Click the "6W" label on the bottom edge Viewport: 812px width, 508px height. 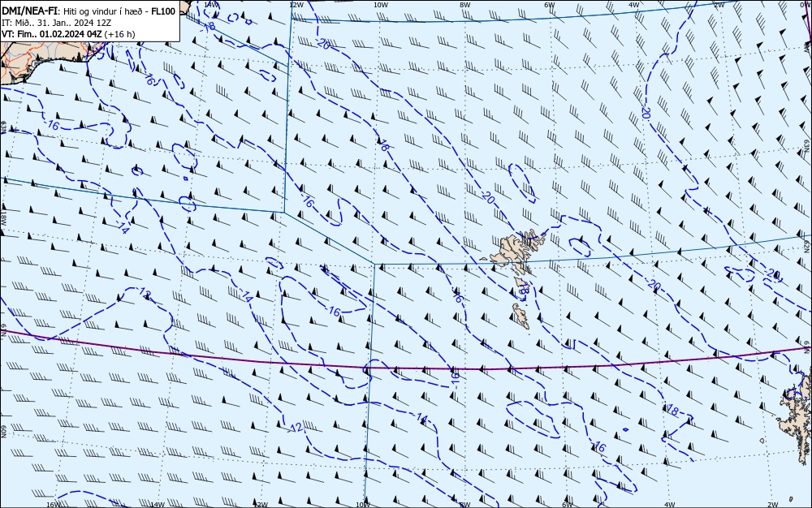coord(567,505)
